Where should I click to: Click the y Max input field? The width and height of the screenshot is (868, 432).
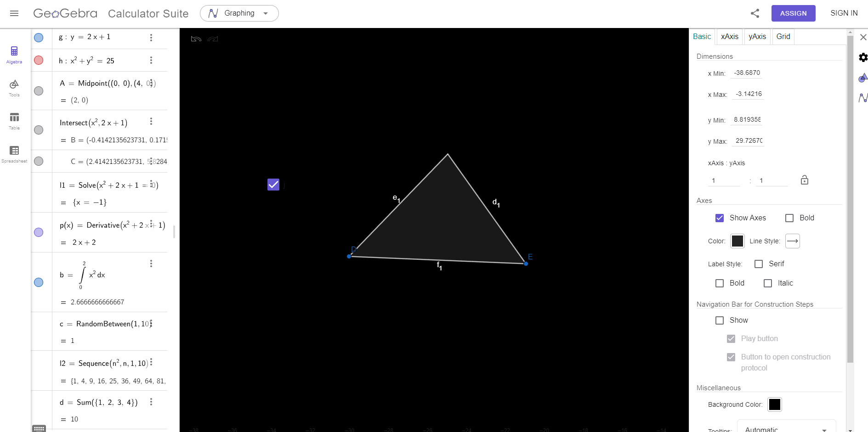749,141
